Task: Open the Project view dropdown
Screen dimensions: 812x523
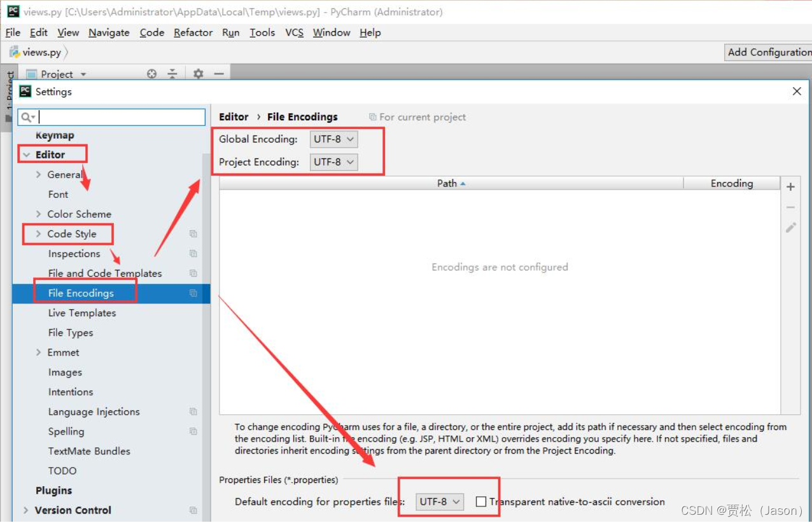Action: 83,74
